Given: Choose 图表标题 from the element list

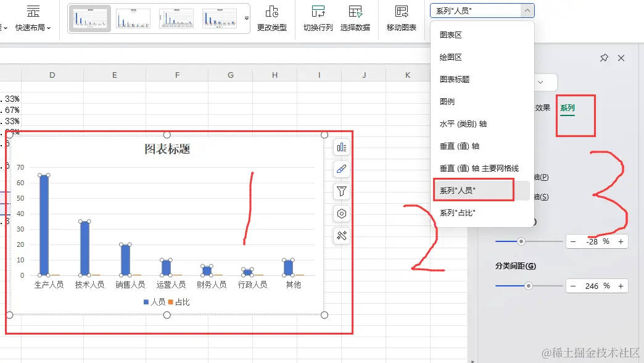Looking at the screenshot, I should pos(454,80).
